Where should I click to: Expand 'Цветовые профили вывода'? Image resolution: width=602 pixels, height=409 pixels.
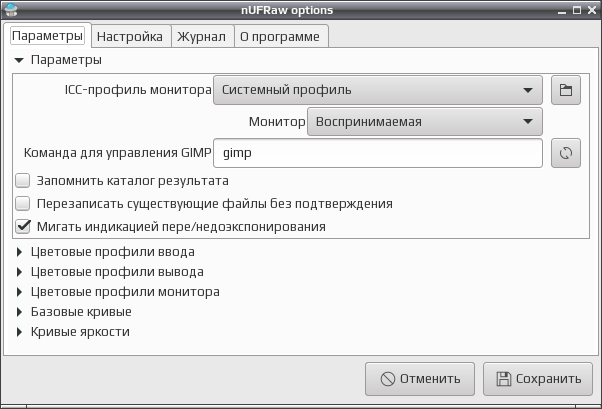tap(19, 272)
